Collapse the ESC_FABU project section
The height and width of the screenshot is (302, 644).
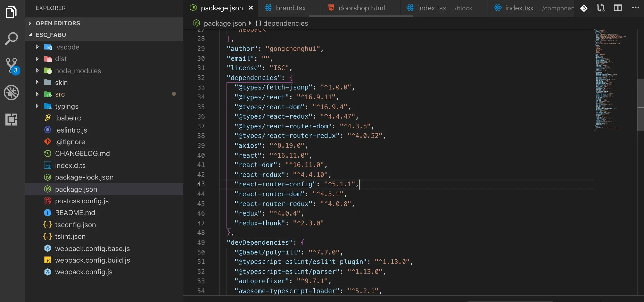[x=104, y=35]
